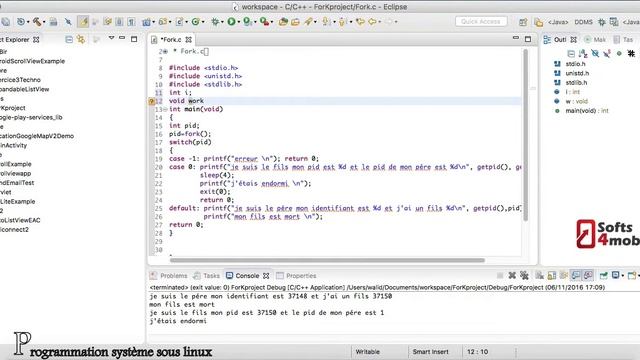
Task: Switch to the Outline view tab
Action: [560, 40]
